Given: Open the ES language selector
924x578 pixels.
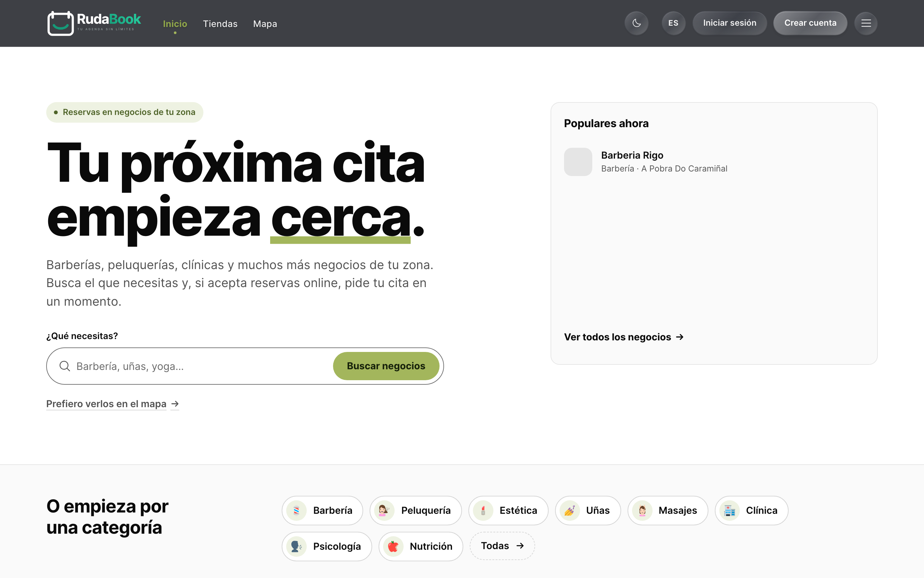Looking at the screenshot, I should 673,23.
